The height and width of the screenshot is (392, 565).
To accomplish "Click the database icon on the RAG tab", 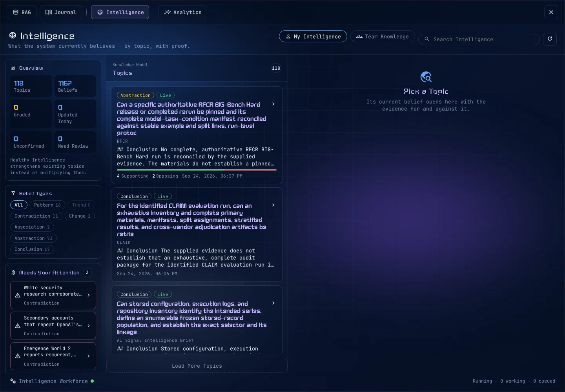I will pos(16,12).
